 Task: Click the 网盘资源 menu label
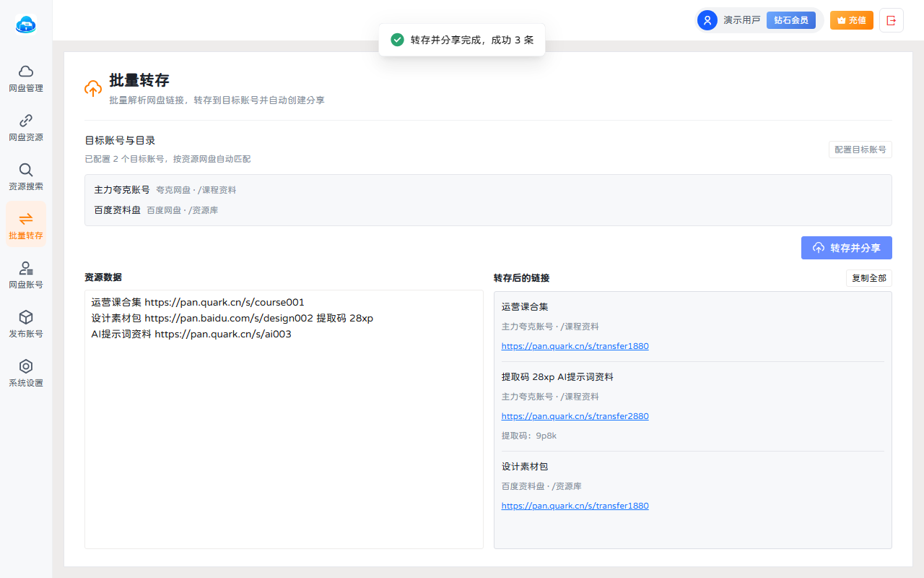[x=26, y=137]
